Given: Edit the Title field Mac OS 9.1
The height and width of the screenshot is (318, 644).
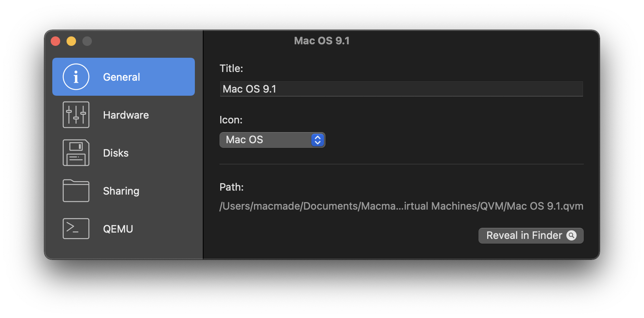Looking at the screenshot, I should 401,89.
